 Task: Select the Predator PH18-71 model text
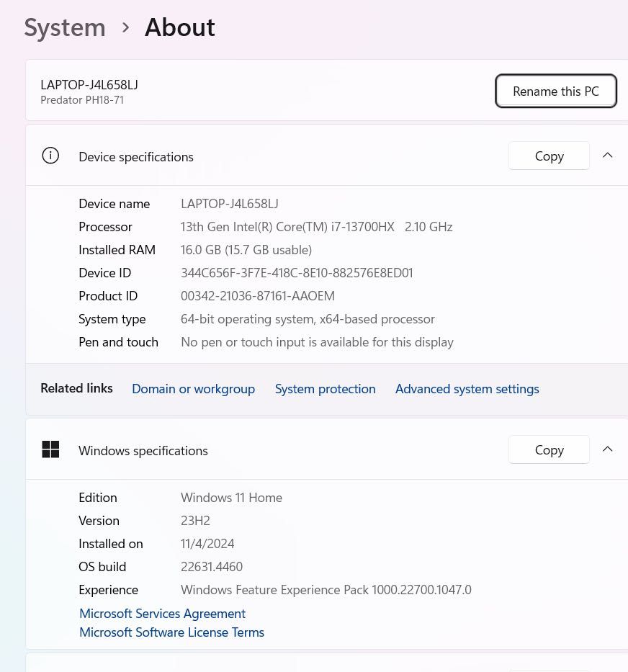tap(82, 100)
